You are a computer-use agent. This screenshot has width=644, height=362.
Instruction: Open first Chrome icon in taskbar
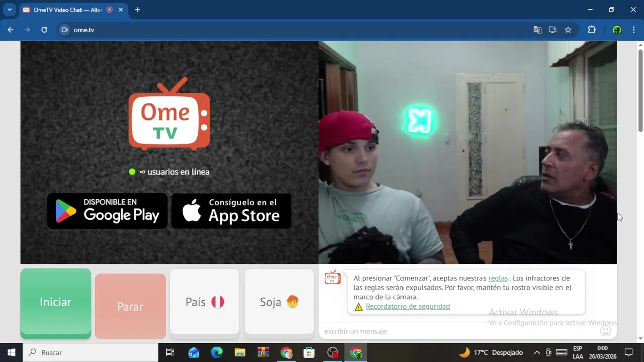286,352
